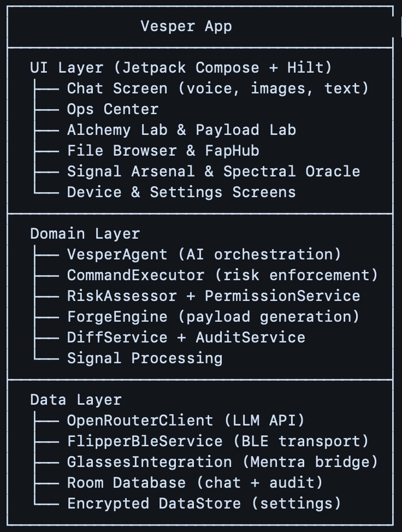Select Device & Settings Screens entry

pos(181,192)
